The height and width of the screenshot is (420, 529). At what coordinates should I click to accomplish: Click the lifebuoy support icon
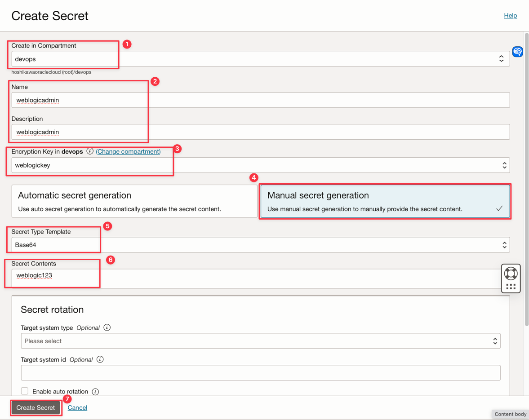point(511,273)
